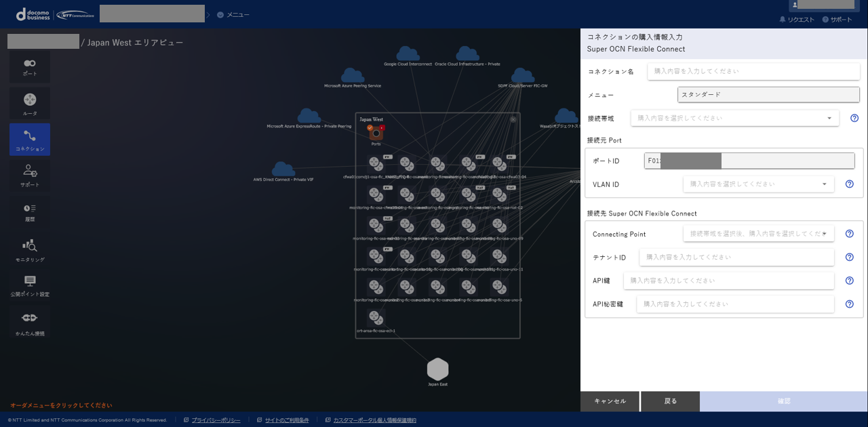This screenshot has height=427, width=868.
Task: Click the help icon beside 接続帯域
Action: [854, 118]
